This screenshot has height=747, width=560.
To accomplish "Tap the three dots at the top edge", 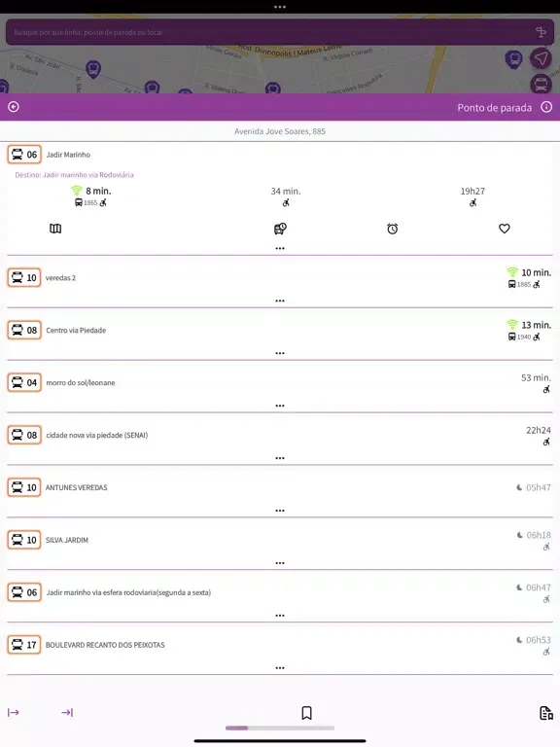I will click(x=280, y=7).
